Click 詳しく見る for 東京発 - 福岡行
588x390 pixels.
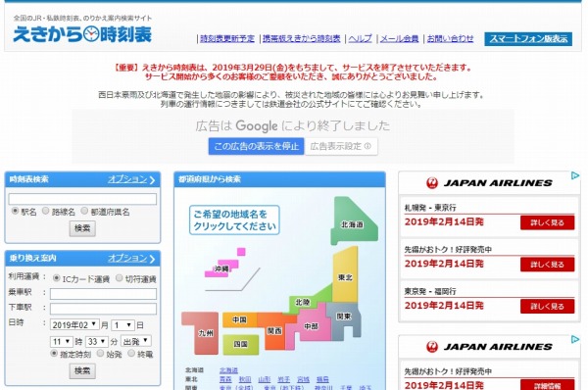547,307
